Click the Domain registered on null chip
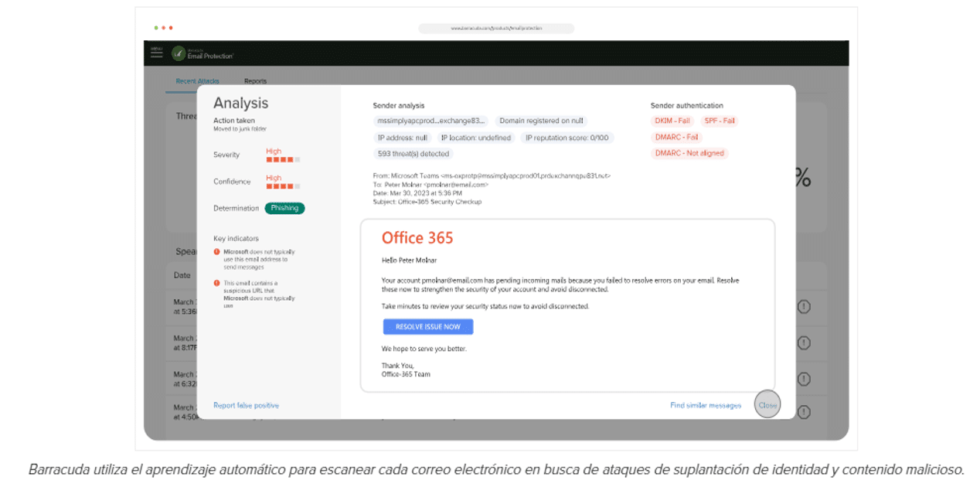This screenshot has height=487, width=980. click(541, 121)
